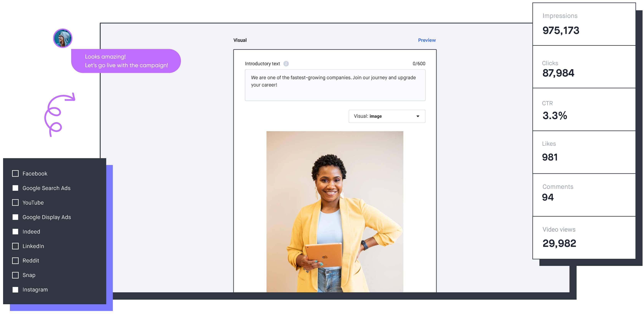This screenshot has width=644, height=315.
Task: Click the ad image of woman with tablet
Action: pyautogui.click(x=335, y=211)
